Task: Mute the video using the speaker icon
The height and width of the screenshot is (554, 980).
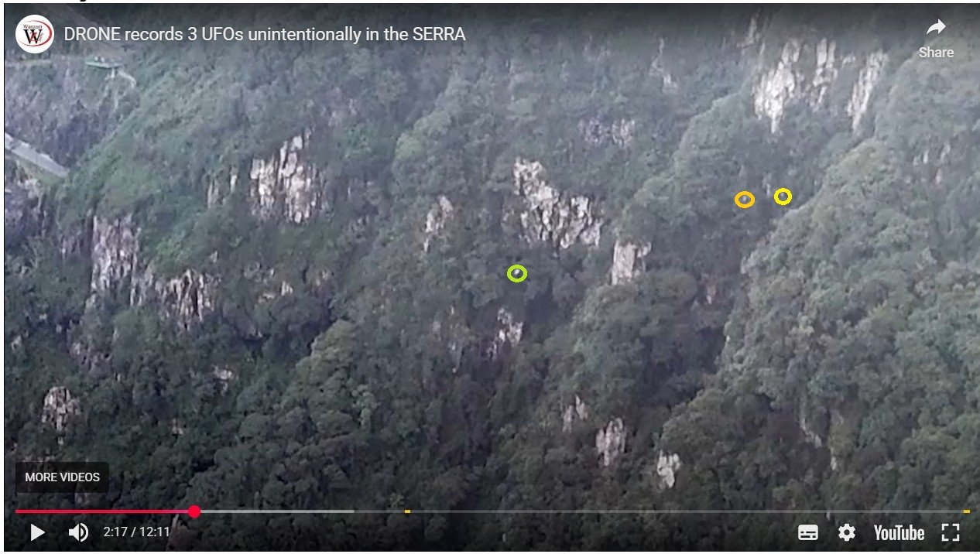Action: pos(78,532)
